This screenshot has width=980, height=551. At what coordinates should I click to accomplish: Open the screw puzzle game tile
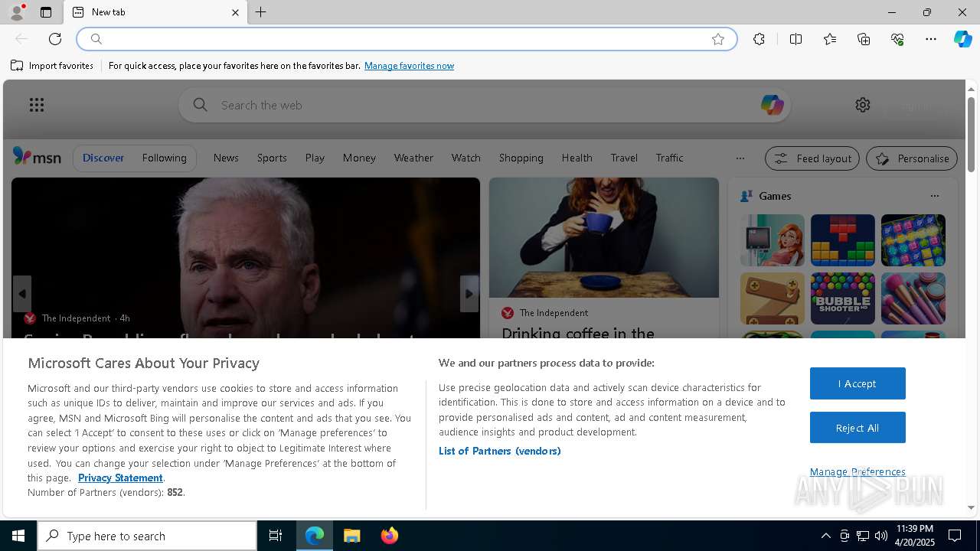(773, 298)
